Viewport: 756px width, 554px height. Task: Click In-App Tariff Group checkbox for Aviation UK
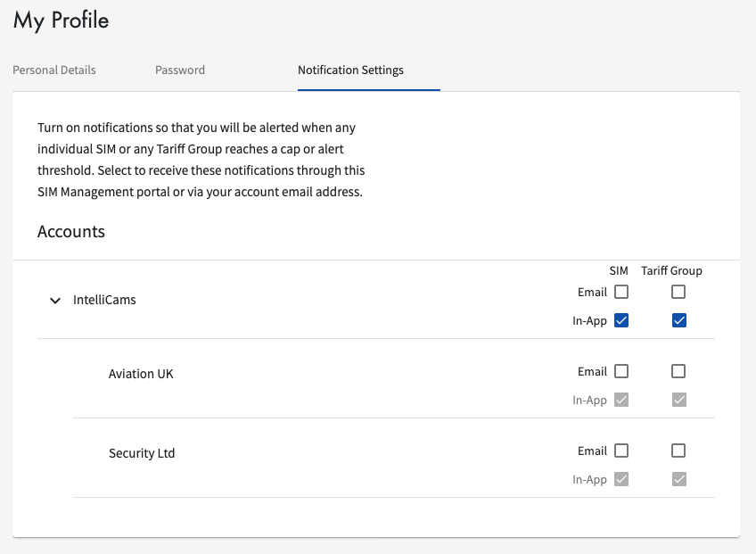pyautogui.click(x=678, y=400)
